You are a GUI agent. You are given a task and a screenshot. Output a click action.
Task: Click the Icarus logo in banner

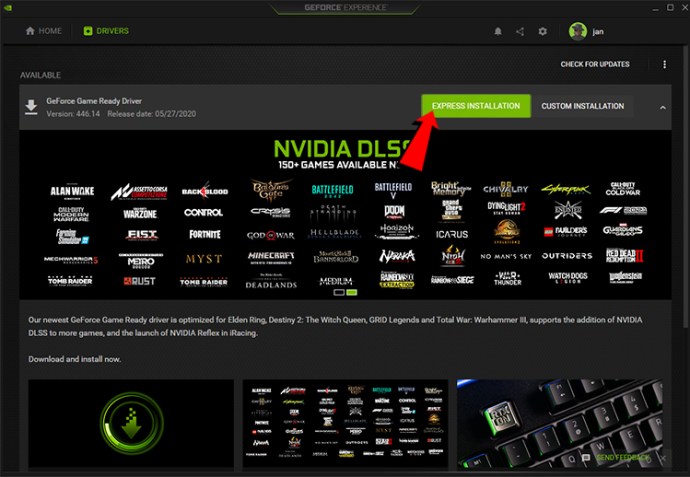452,235
